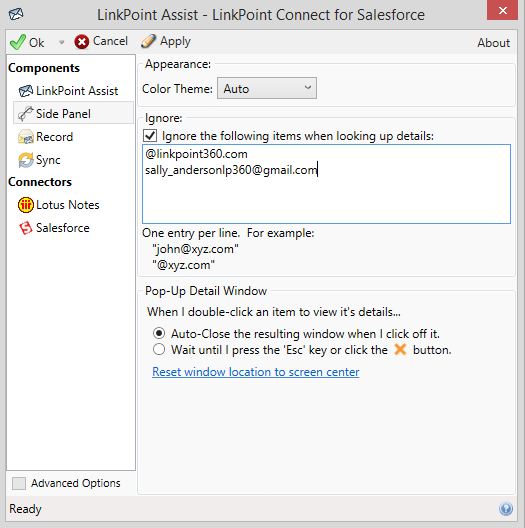Open the Color Theme dropdown

pos(267,88)
